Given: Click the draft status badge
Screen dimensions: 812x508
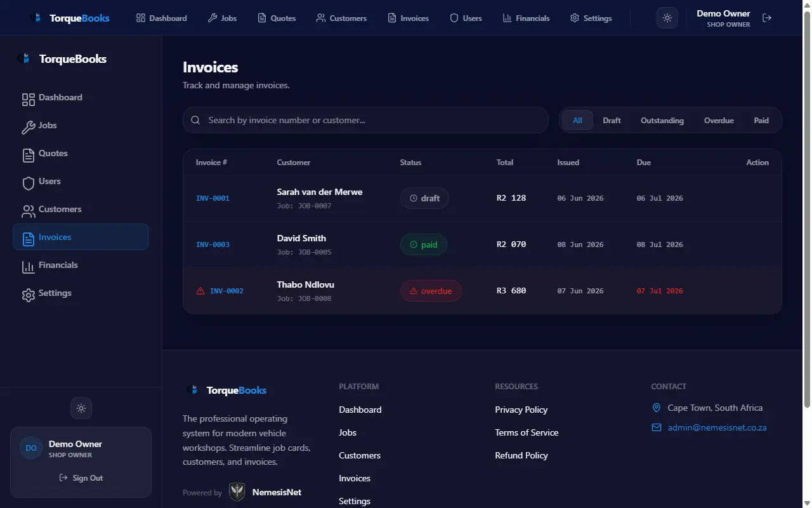Looking at the screenshot, I should 424,198.
